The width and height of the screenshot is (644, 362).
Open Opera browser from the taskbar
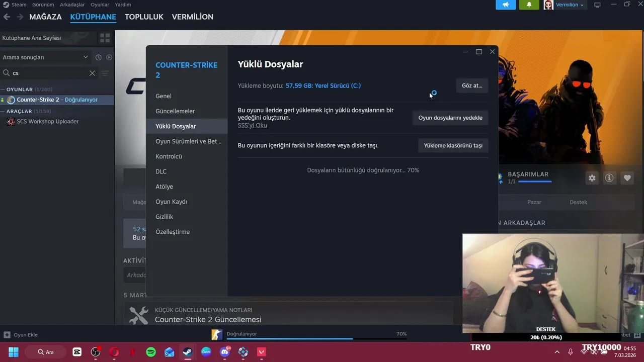click(114, 352)
